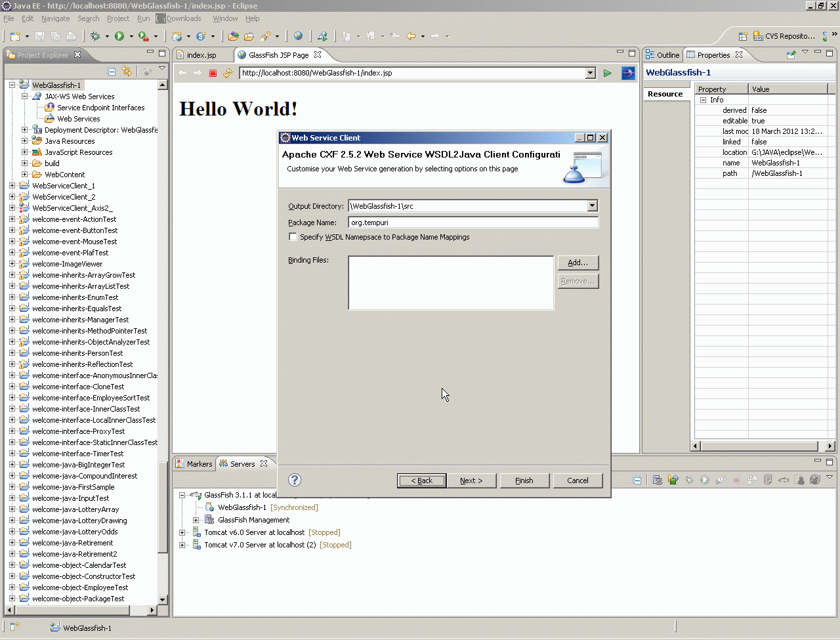Click the New wizard icon in main toolbar
Image resolution: width=840 pixels, height=640 pixels.
point(14,36)
